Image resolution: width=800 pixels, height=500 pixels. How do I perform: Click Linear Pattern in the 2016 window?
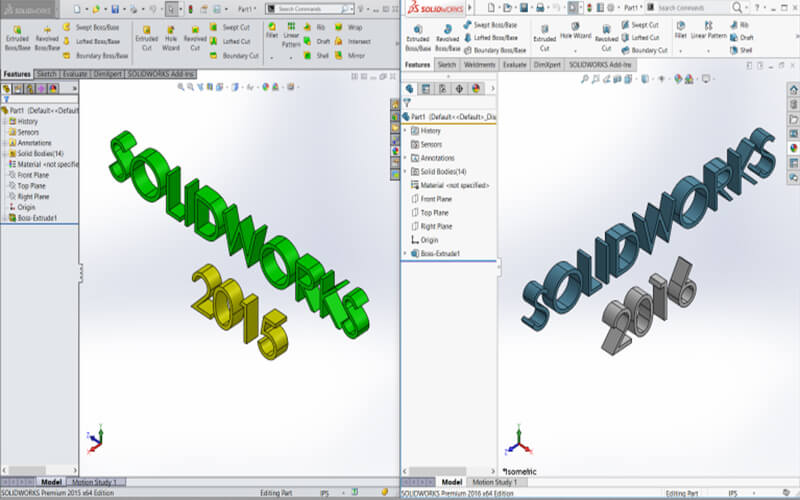709,30
